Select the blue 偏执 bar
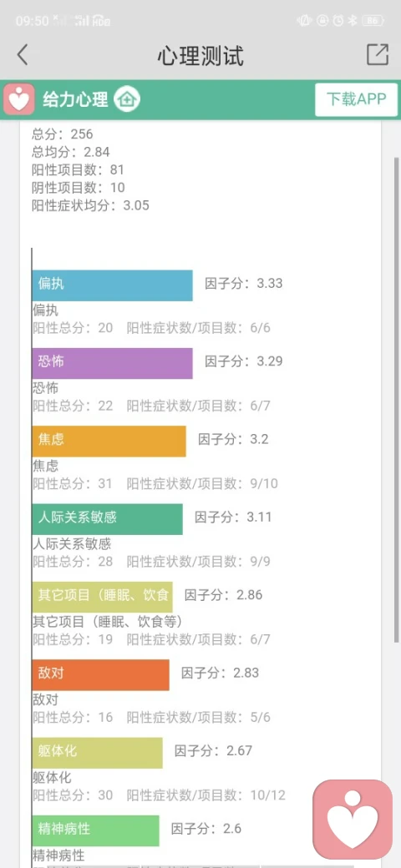Image resolution: width=401 pixels, height=868 pixels. coord(113,285)
